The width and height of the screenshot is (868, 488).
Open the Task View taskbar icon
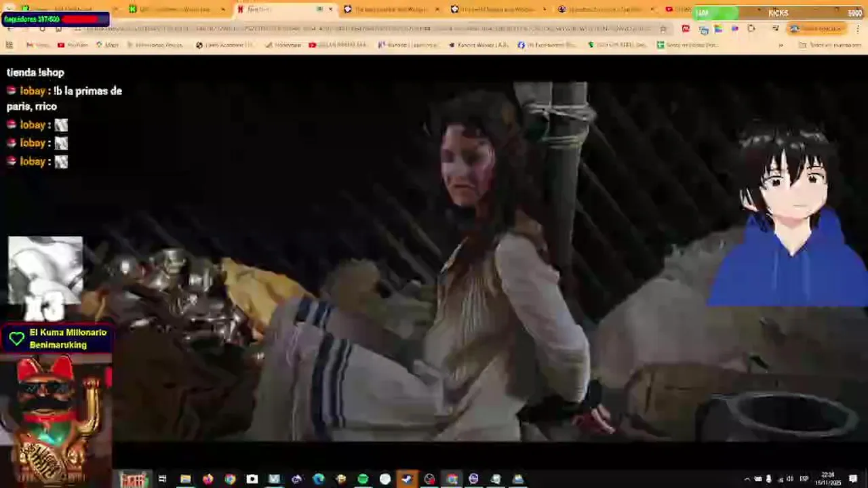click(x=162, y=479)
